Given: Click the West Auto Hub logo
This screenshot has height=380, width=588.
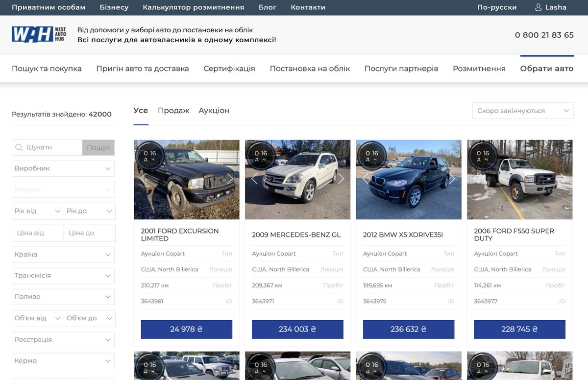Looking at the screenshot, I should (x=39, y=34).
